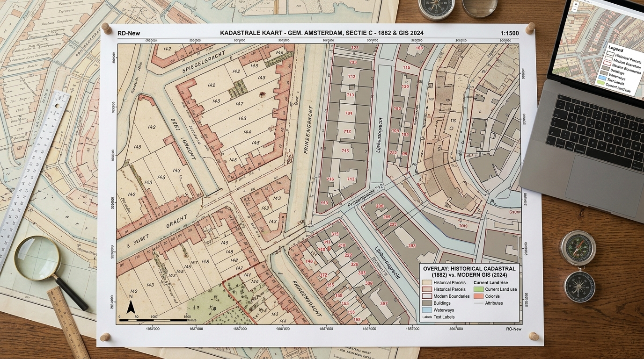Select parcel number 193
Image resolution: width=644 pixels, height=359 pixels.
(x=324, y=202)
